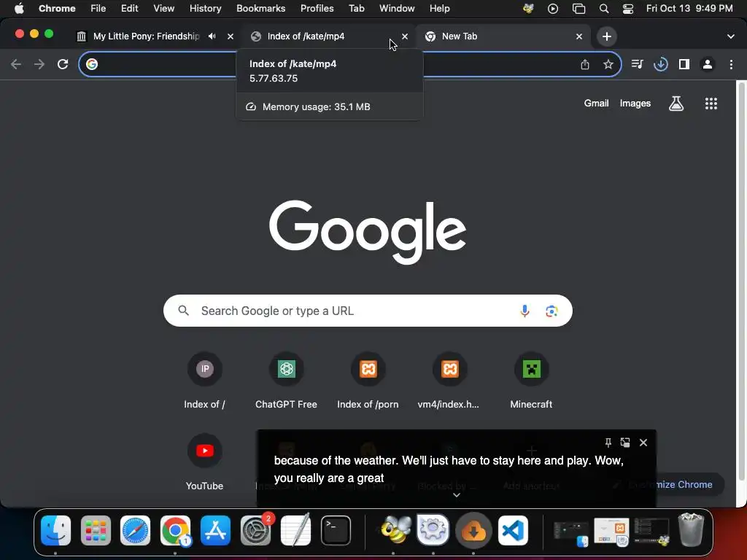
Task: Start voice search with microphone
Action: pyautogui.click(x=525, y=311)
